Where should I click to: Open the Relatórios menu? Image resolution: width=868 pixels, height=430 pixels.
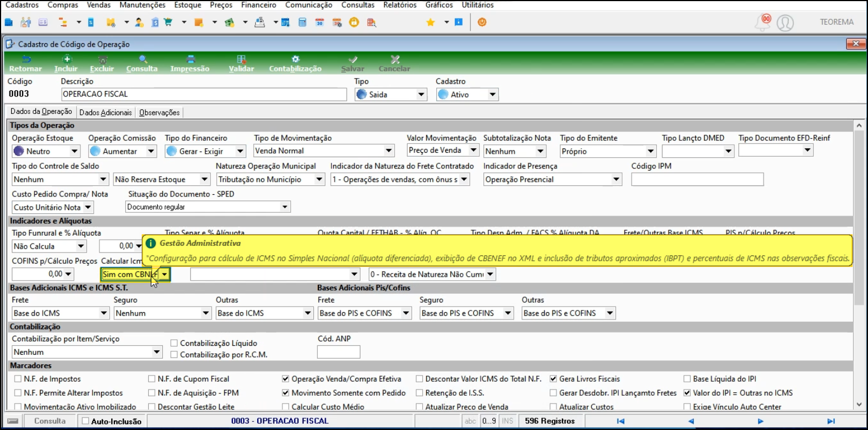(400, 5)
